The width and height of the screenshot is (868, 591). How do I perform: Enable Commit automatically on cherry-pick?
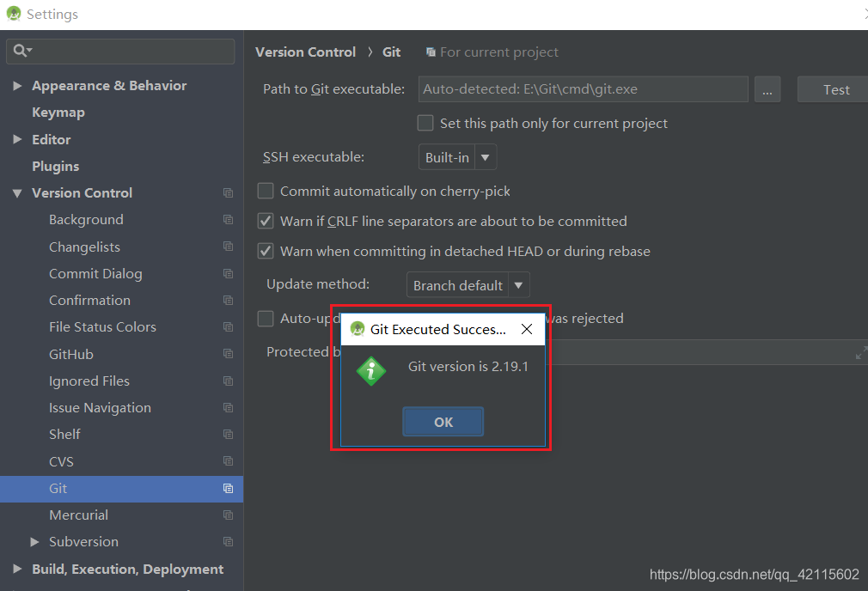tap(266, 191)
